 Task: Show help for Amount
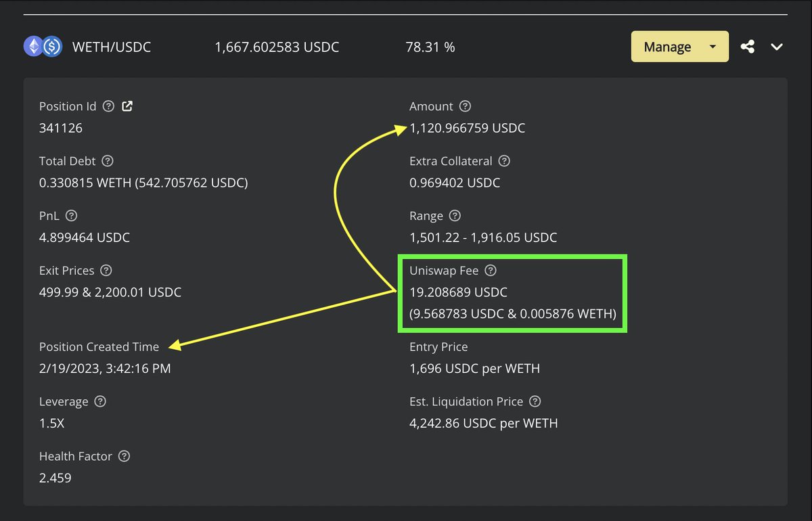464,106
